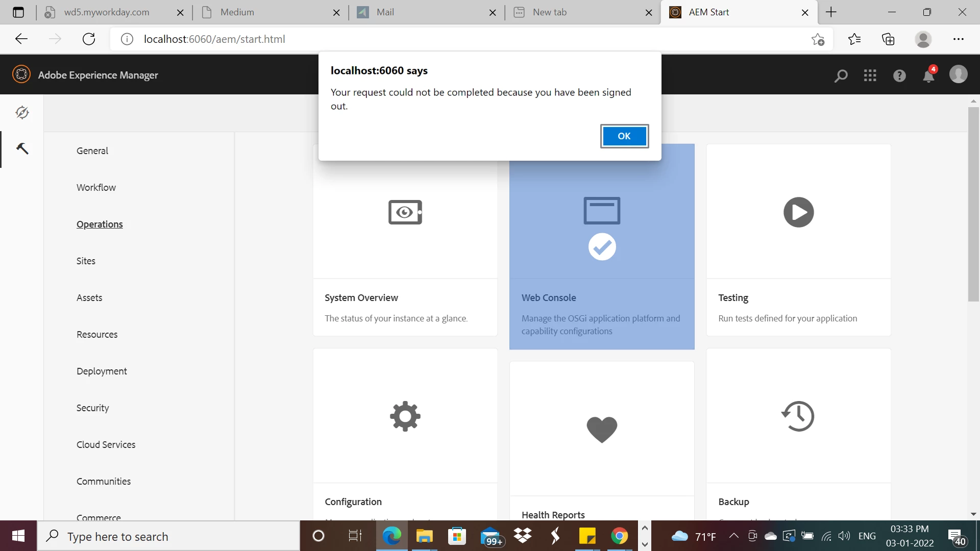Click the Adobe Experience Manager logo
The image size is (980, 551).
[x=21, y=74]
